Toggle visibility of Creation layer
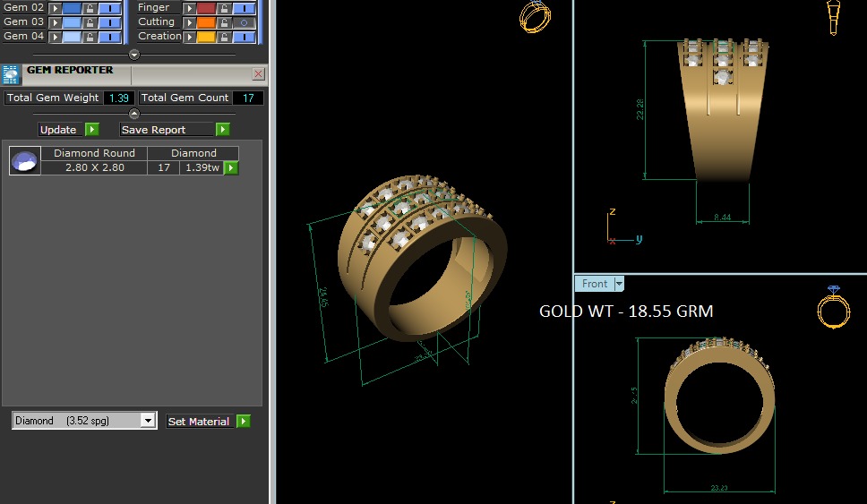Image resolution: width=867 pixels, height=504 pixels. click(x=244, y=37)
